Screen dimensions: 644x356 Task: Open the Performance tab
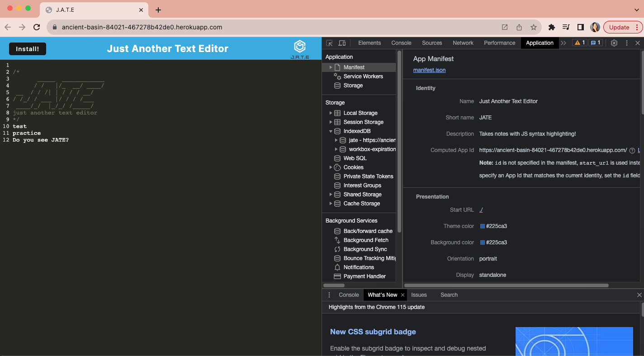(x=499, y=43)
